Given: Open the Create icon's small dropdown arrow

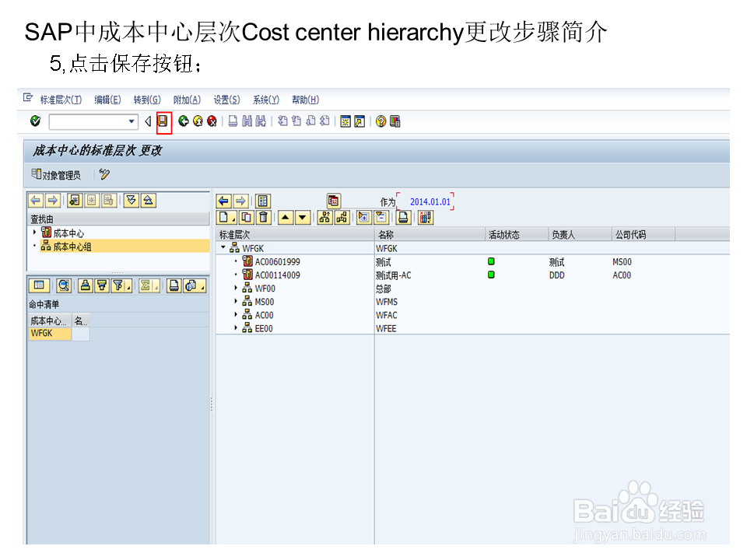Looking at the screenshot, I should [x=234, y=220].
